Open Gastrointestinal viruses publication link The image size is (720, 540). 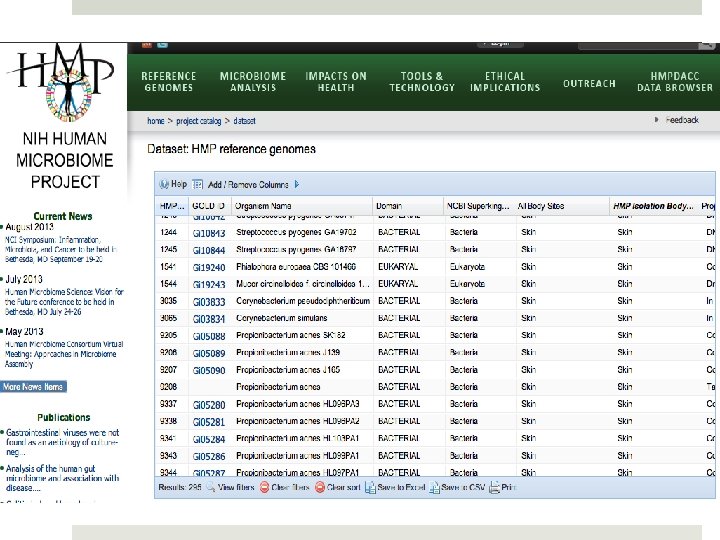(x=62, y=442)
